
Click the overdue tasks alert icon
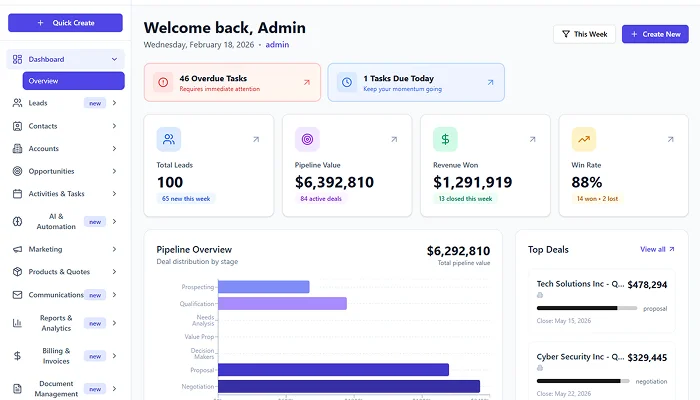tap(161, 82)
